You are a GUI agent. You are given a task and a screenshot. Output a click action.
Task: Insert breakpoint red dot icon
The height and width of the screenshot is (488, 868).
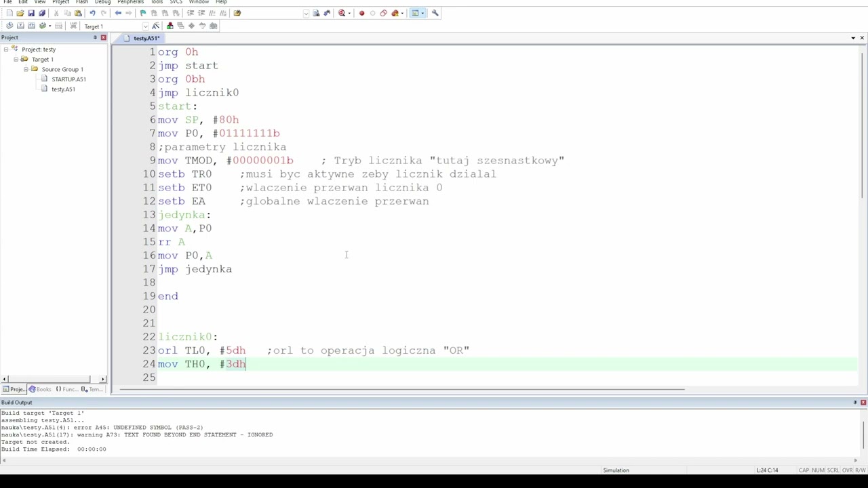coord(361,13)
